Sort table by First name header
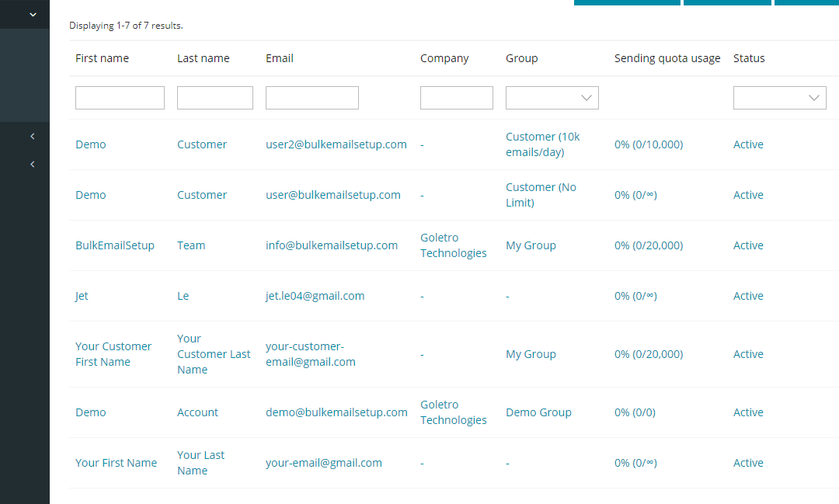The image size is (839, 504). pyautogui.click(x=102, y=58)
